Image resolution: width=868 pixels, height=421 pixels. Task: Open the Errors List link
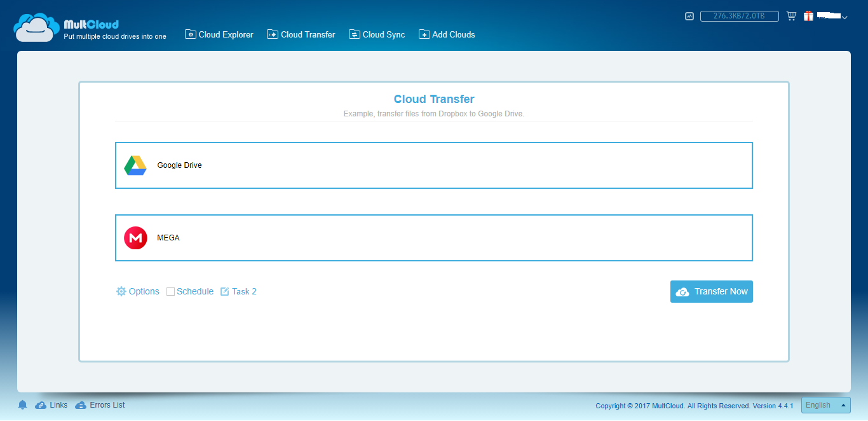[100, 405]
